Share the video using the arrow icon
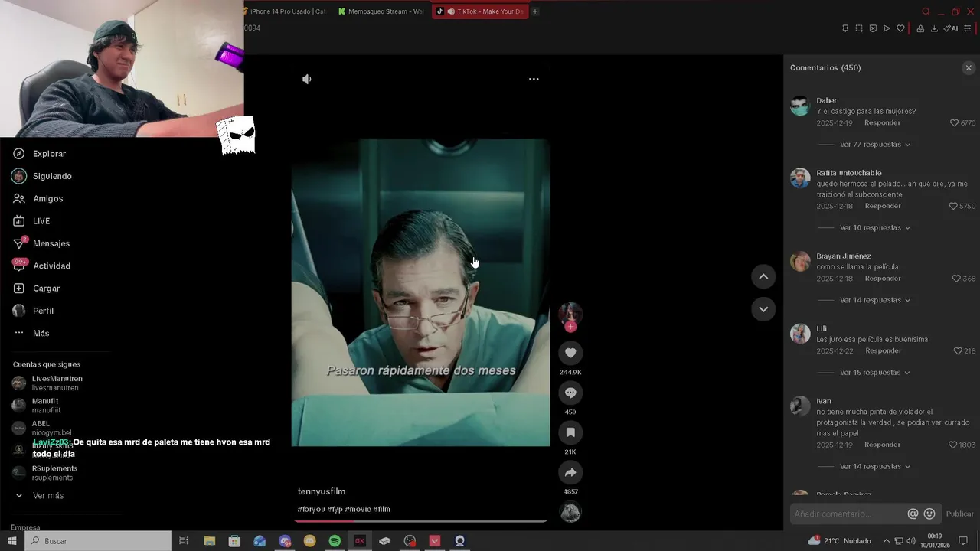Viewport: 980px width, 551px height. (570, 472)
